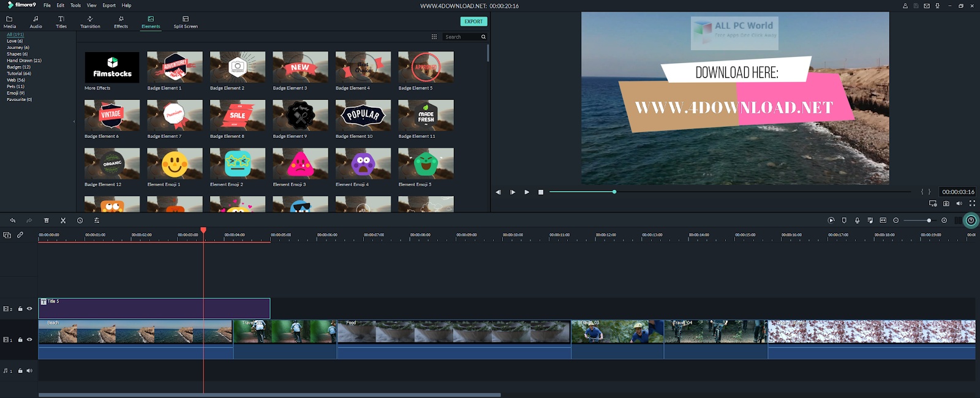The image size is (980, 398).
Task: Enter fullscreen preview mode
Action: (972, 203)
